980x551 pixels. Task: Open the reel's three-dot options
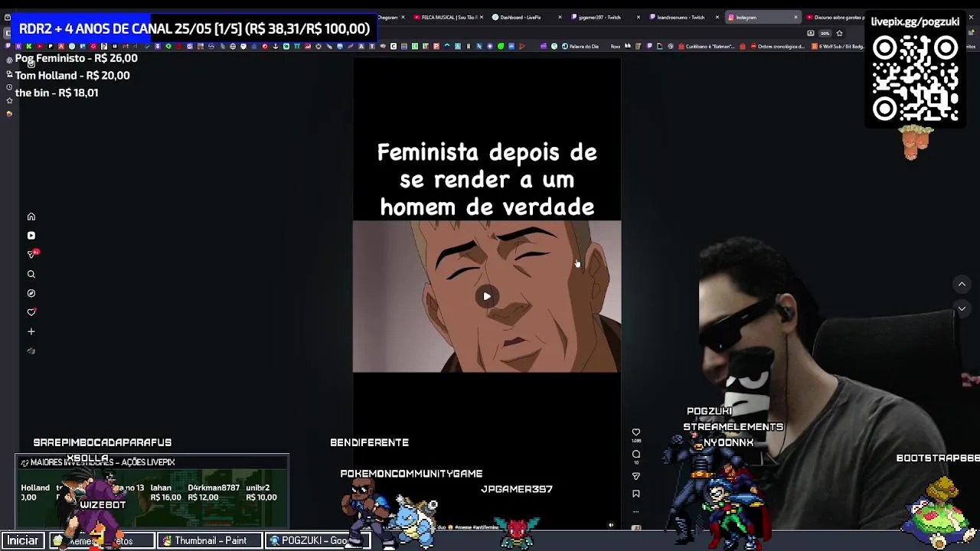click(636, 511)
